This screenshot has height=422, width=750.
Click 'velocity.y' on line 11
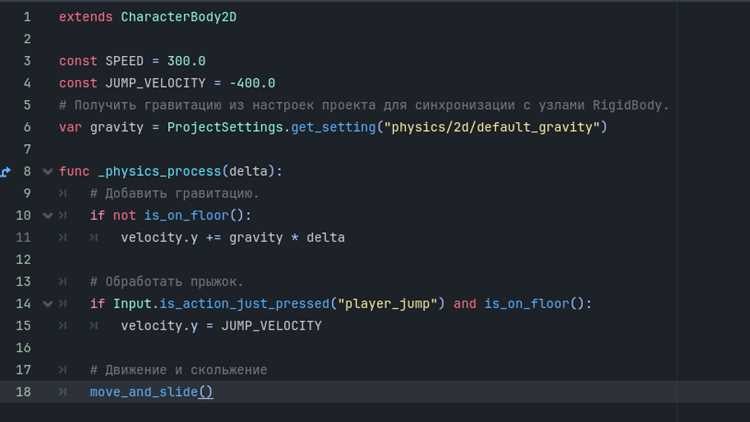159,238
